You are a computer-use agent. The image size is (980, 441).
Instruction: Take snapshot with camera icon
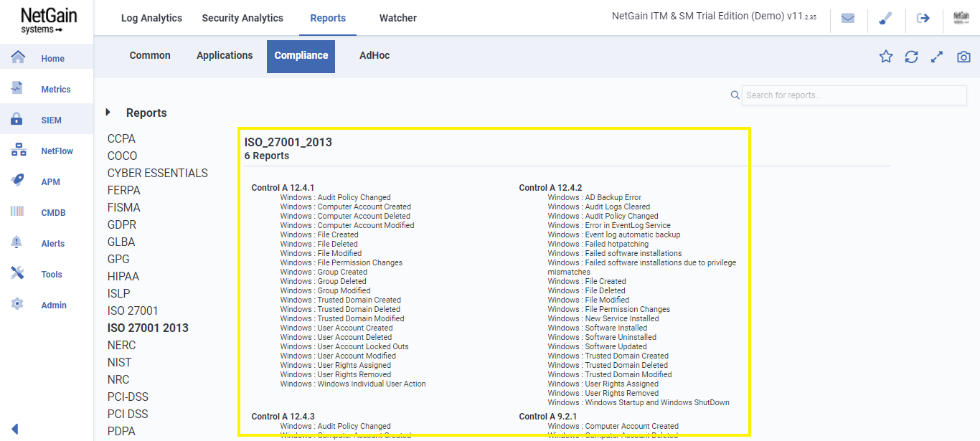pos(963,57)
